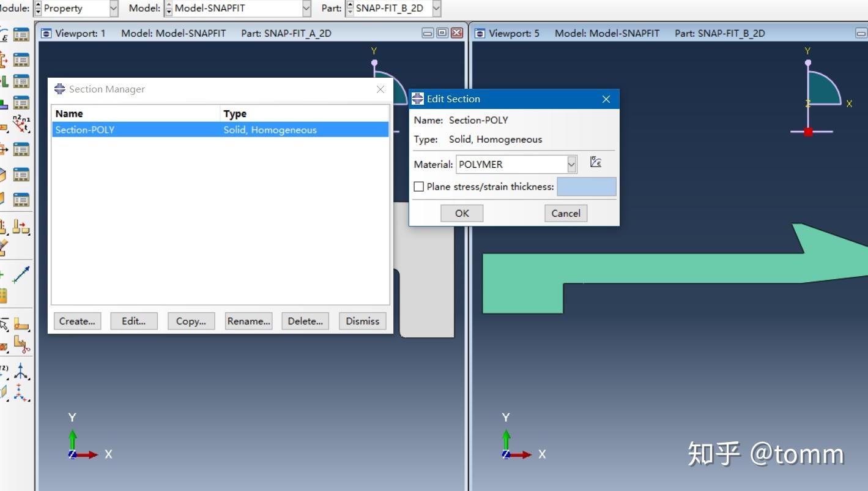Click Cancel in Edit Section dialog
The height and width of the screenshot is (491, 868).
566,213
